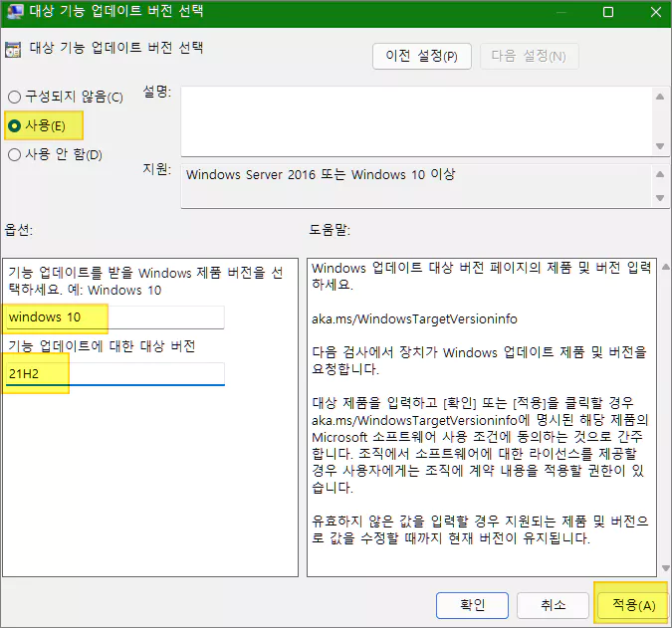The image size is (672, 628).
Task: Select the 사용(E) radio option
Action: [x=37, y=126]
